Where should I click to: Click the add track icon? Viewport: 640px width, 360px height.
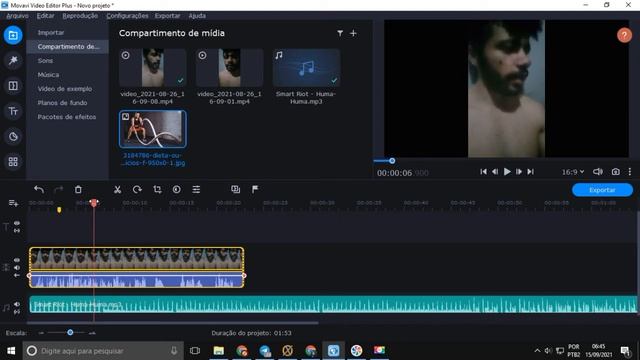[13, 203]
